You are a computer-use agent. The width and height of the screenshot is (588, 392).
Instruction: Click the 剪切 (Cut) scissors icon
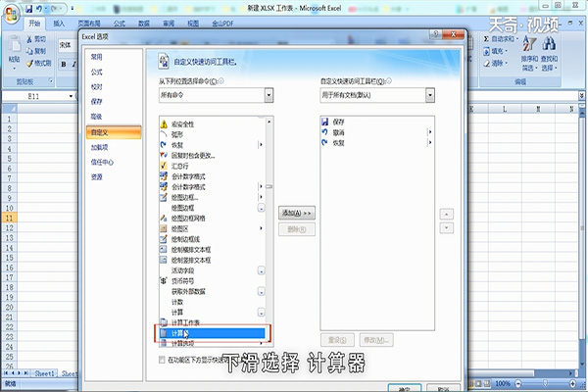tap(29, 39)
